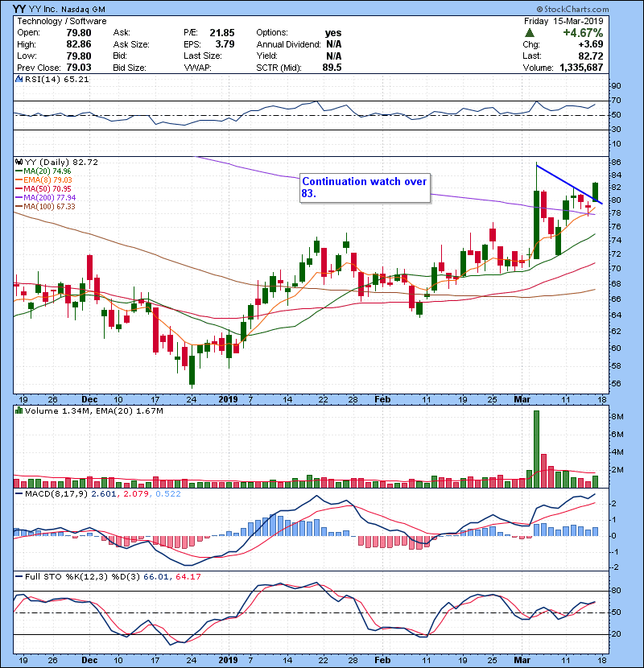Click the 86 price scale label
644x668 pixels.
coord(617,163)
